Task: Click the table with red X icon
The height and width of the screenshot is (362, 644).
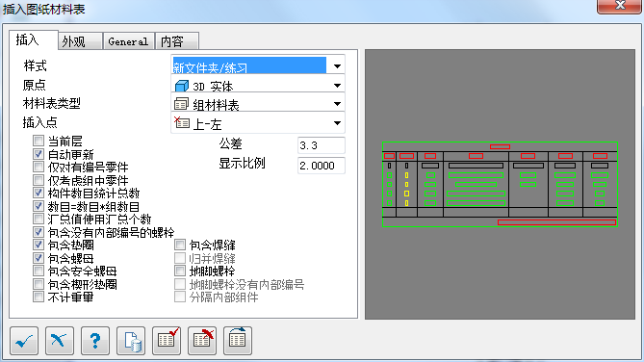Action: point(202,341)
